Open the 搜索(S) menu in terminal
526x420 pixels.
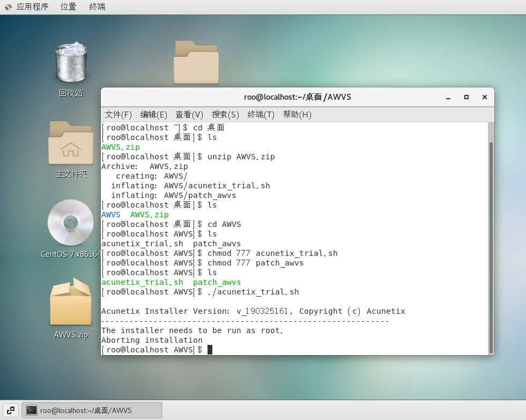(x=225, y=115)
